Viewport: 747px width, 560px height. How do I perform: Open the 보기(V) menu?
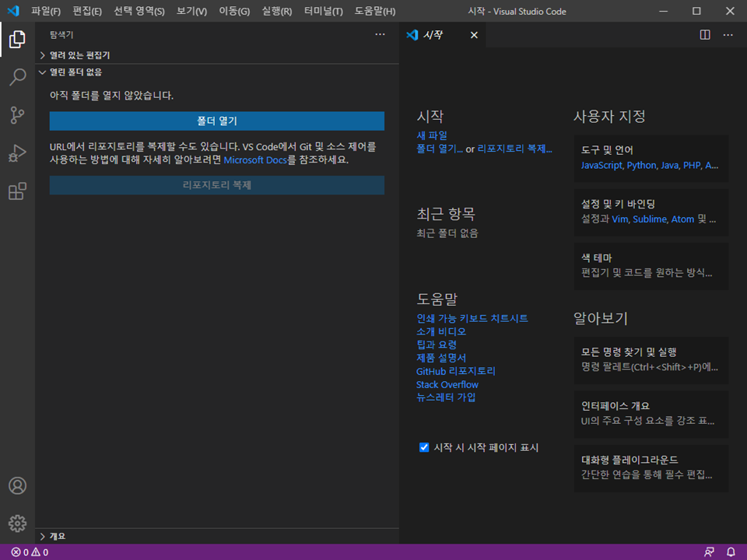point(191,11)
